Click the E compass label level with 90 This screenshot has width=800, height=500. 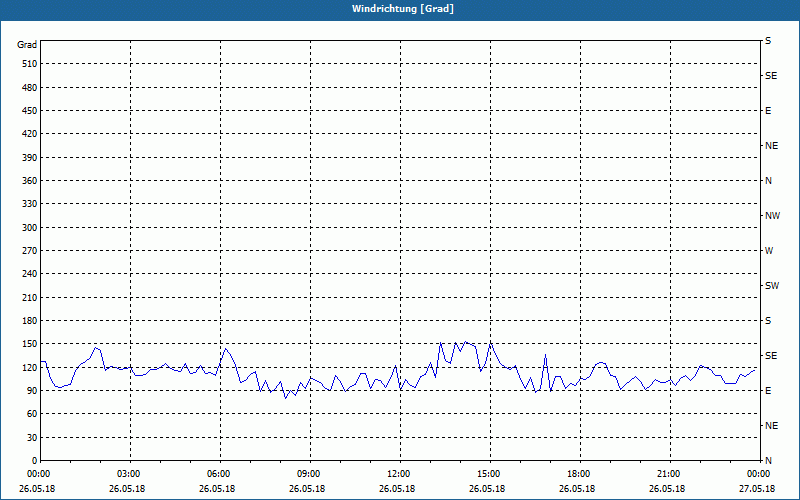(x=768, y=391)
